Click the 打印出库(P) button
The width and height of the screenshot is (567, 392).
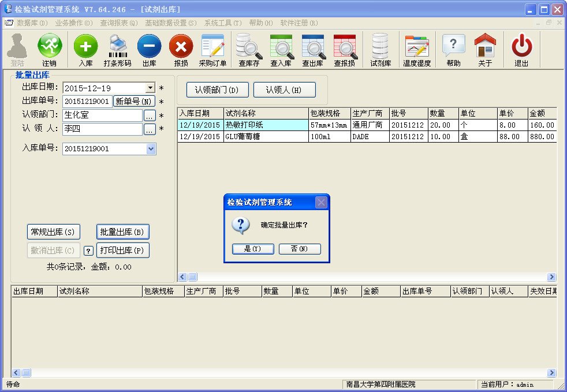coord(122,250)
